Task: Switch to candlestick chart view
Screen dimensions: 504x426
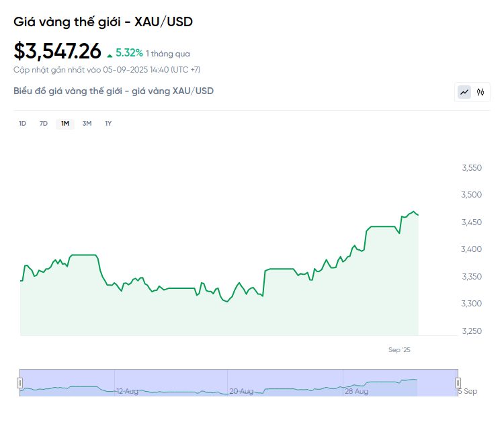Action: click(480, 92)
